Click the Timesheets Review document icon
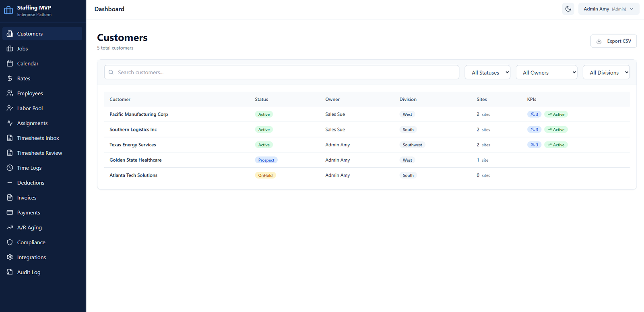Screen dimensions: 644x312 [x=10, y=153]
